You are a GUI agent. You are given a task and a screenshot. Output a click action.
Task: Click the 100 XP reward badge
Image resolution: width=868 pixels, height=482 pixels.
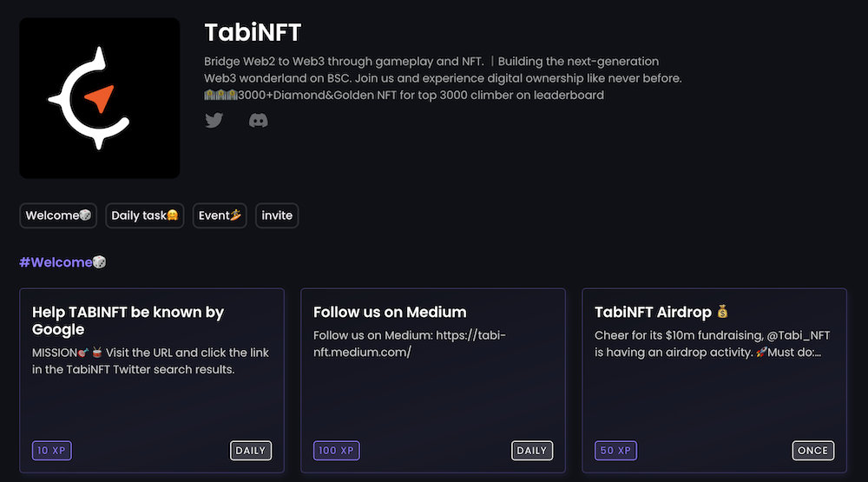click(x=336, y=451)
